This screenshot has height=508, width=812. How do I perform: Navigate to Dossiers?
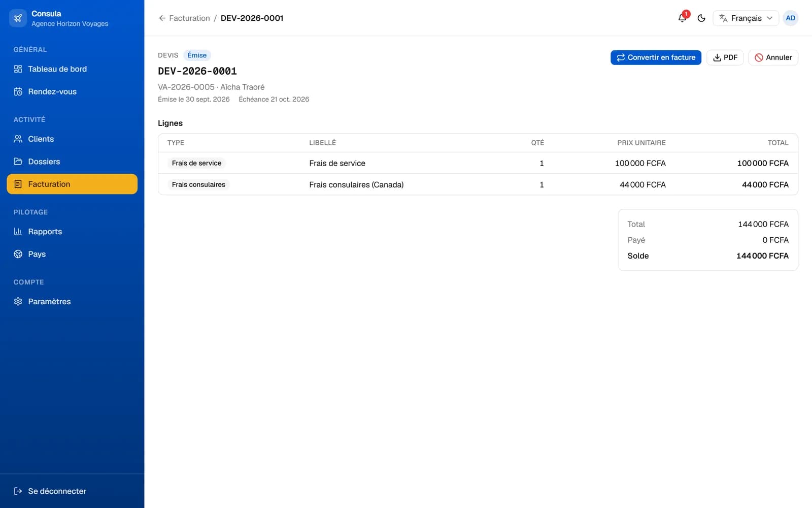(72, 162)
